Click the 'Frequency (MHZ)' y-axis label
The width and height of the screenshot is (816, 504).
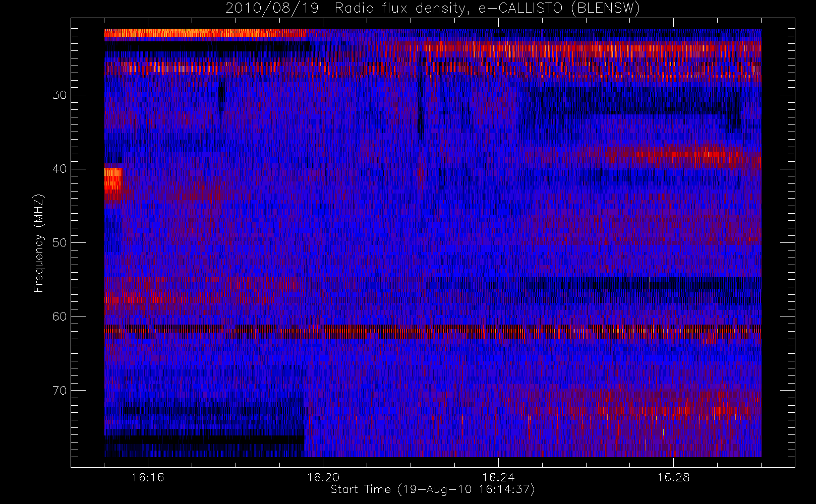39,243
